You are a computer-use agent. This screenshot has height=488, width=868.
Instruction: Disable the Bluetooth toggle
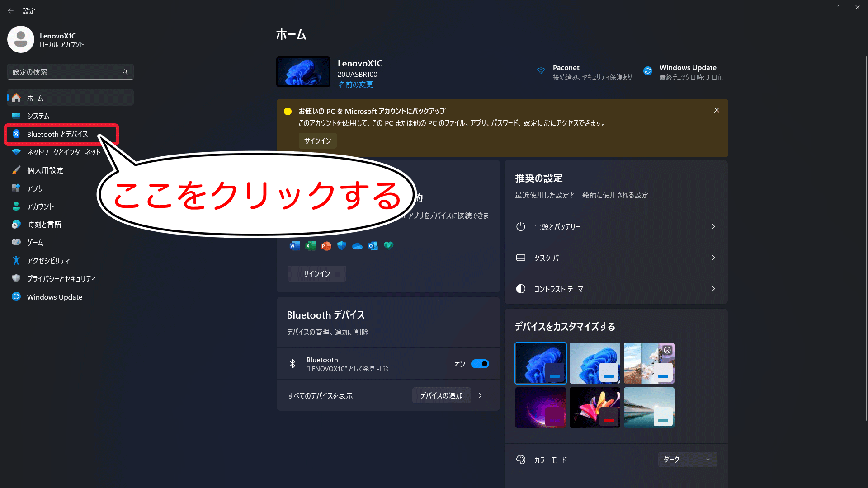(x=479, y=364)
